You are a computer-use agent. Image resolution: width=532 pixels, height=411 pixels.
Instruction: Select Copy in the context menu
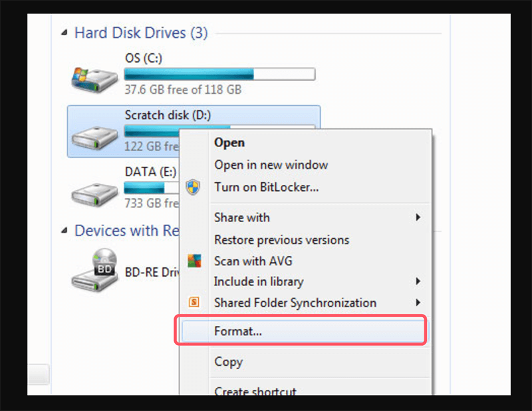point(228,362)
